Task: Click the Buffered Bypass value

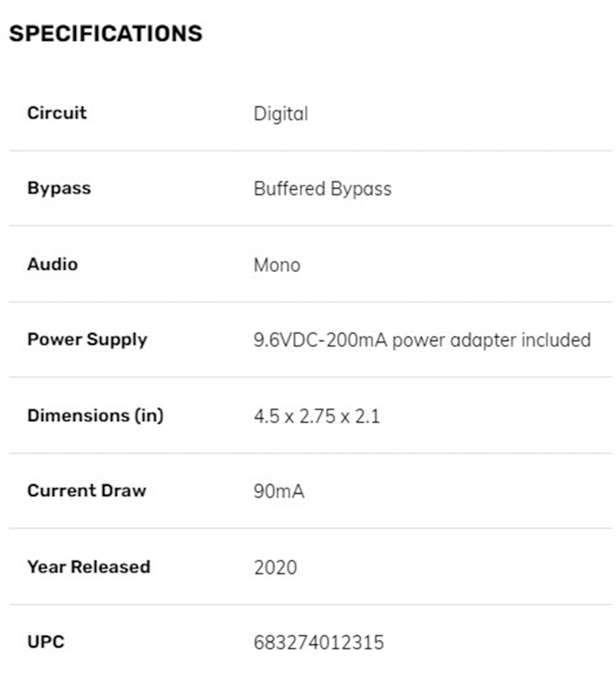Action: (322, 189)
